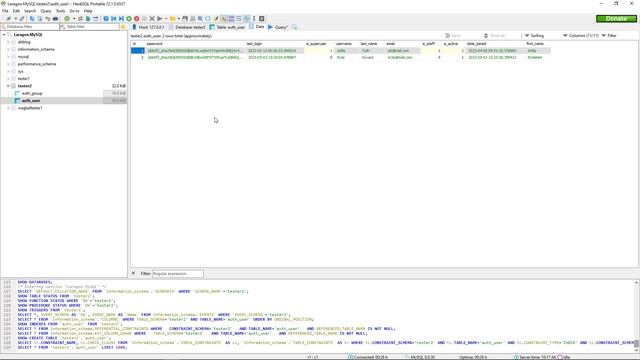Click the date_joined column header
The width and height of the screenshot is (640, 360).
(x=495, y=44)
